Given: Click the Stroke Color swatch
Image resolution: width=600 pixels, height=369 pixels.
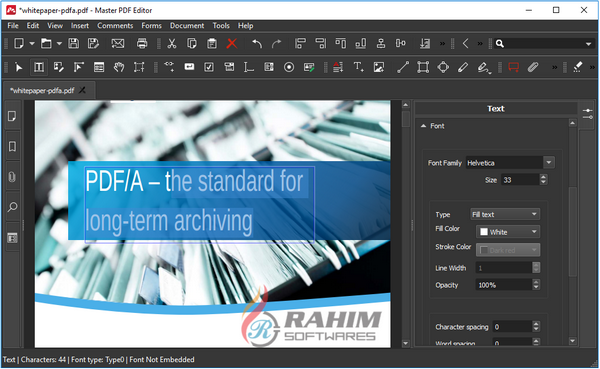Looking at the screenshot, I should (484, 250).
